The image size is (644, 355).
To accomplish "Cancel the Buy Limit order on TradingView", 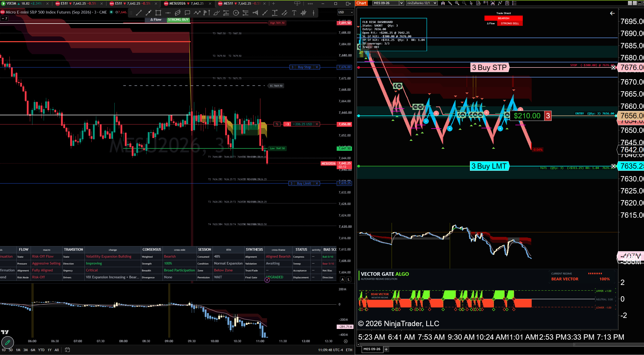I will click(x=317, y=184).
